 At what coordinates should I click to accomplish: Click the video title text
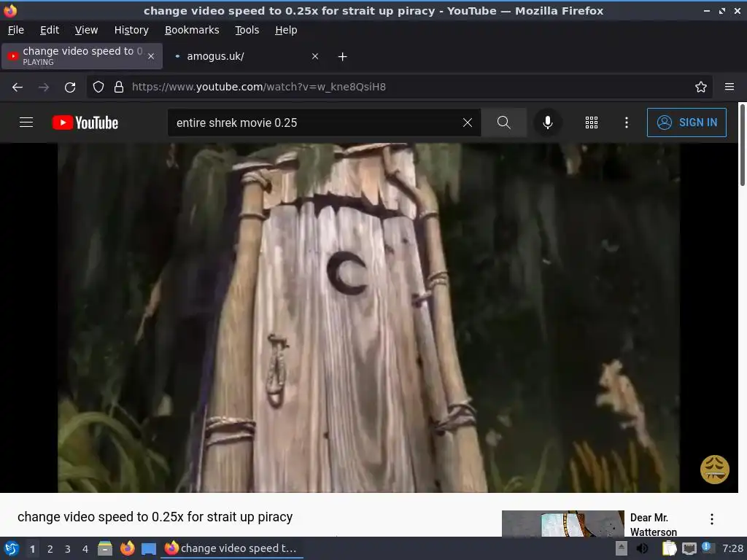tap(155, 517)
